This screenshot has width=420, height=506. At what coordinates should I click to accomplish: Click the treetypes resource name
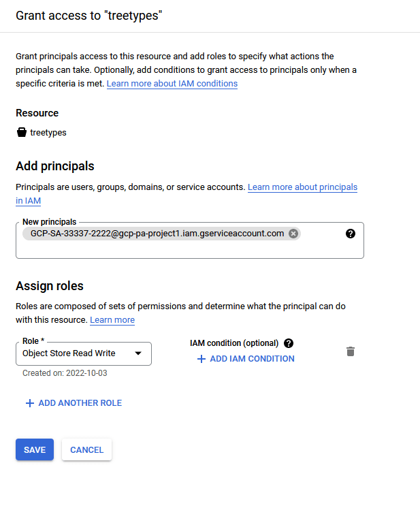(x=48, y=133)
